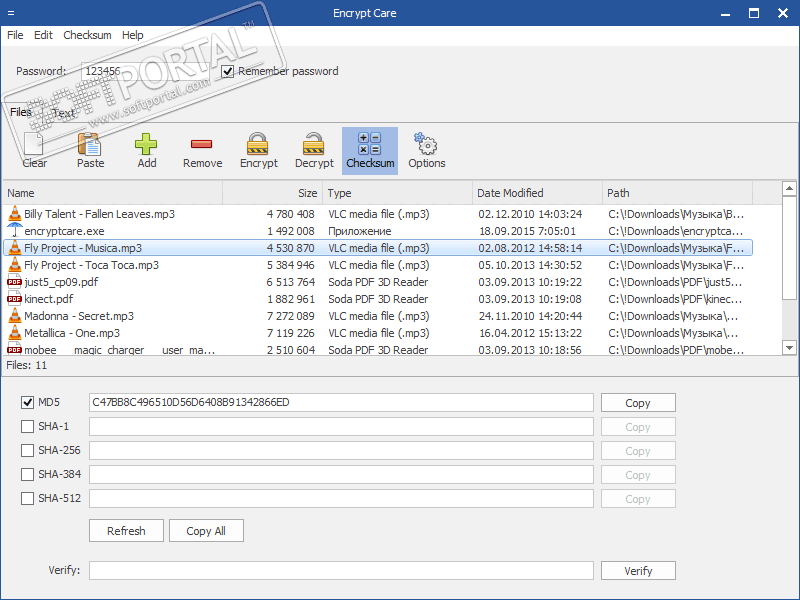Click the Refresh button

126,531
